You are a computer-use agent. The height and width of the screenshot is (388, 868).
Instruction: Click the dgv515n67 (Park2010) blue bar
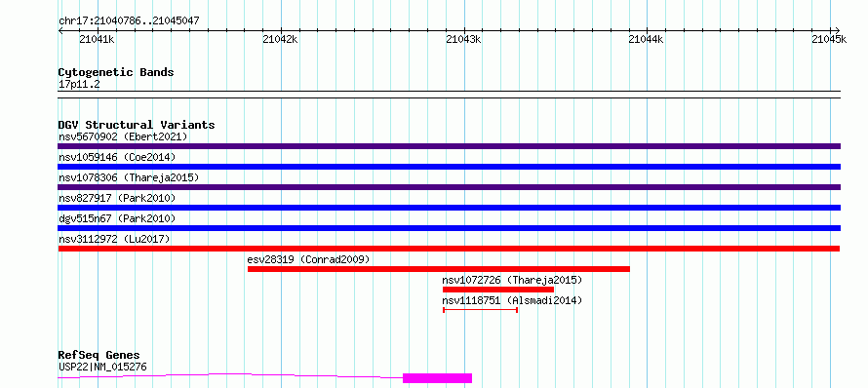click(x=449, y=228)
